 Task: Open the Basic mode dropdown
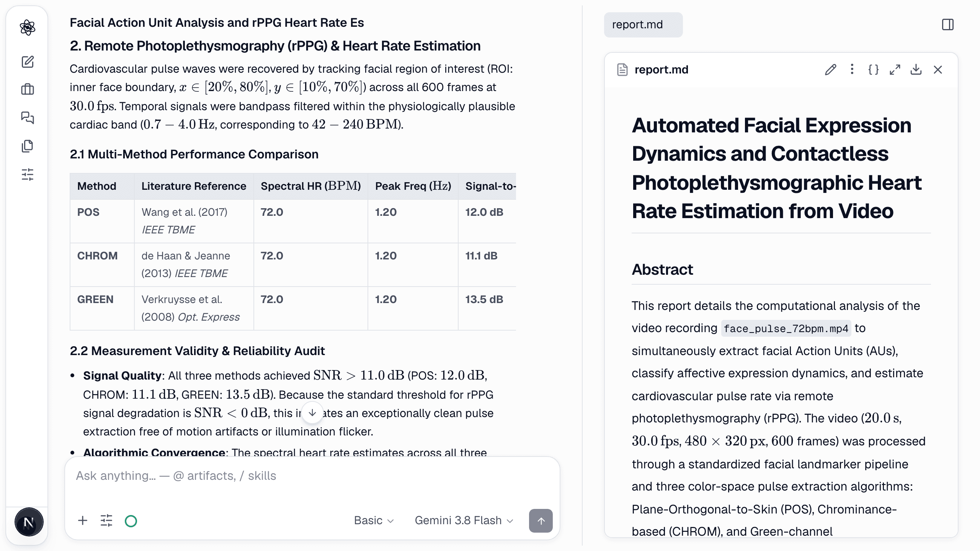[374, 520]
